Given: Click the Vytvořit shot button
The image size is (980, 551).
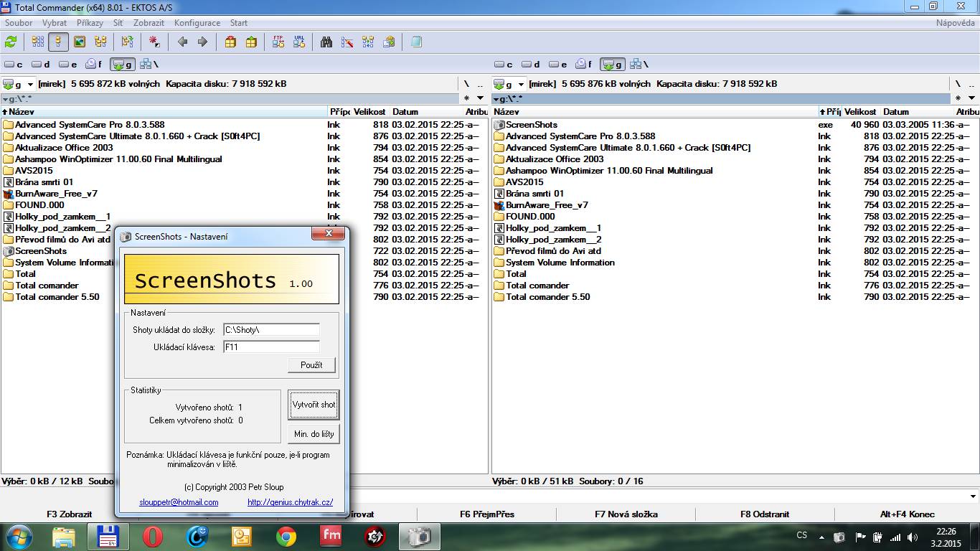Looking at the screenshot, I should [x=314, y=405].
